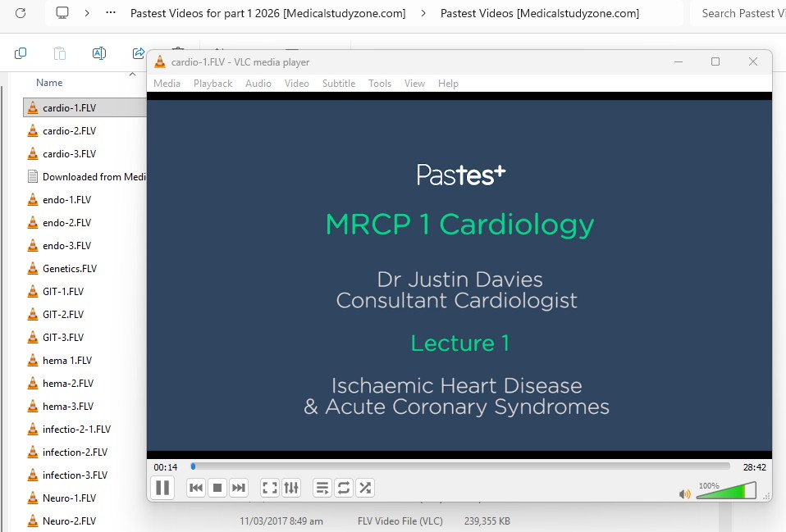The width and height of the screenshot is (786, 532).
Task: Click the video display area in VLC
Action: tap(459, 275)
